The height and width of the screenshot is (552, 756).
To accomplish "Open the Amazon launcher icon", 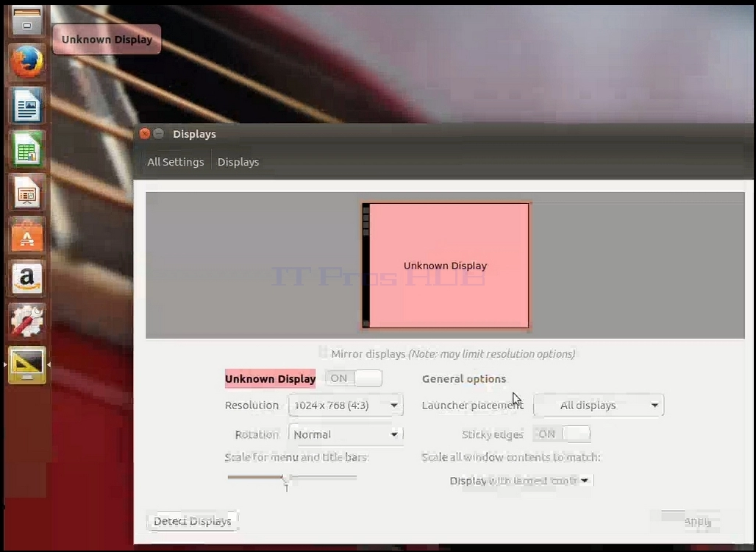I will point(27,278).
